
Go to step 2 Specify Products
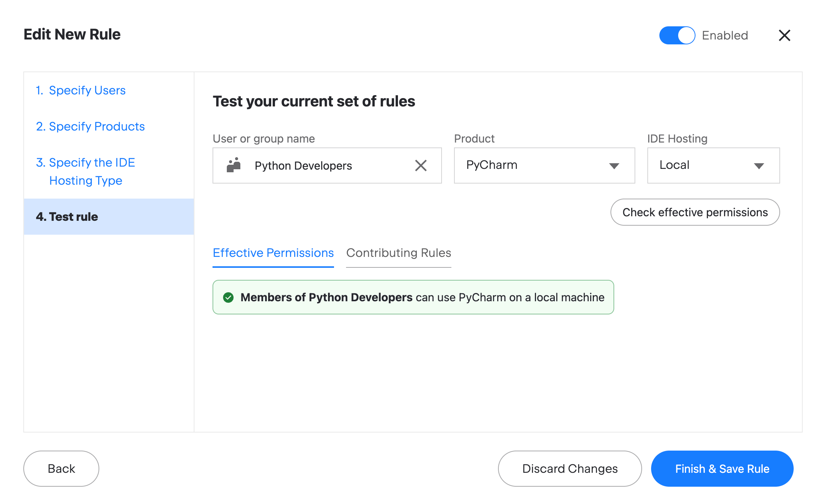(x=90, y=126)
